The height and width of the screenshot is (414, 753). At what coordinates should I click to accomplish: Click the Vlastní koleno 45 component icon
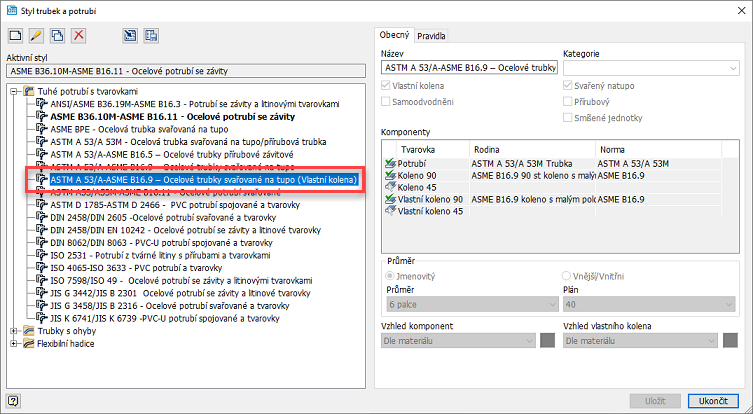(390, 211)
